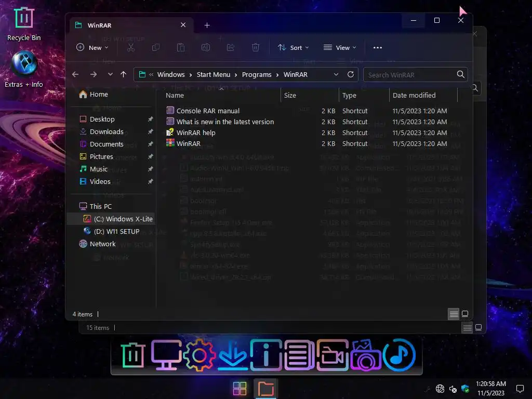Click the Programs breadcrumb segment

[257, 75]
